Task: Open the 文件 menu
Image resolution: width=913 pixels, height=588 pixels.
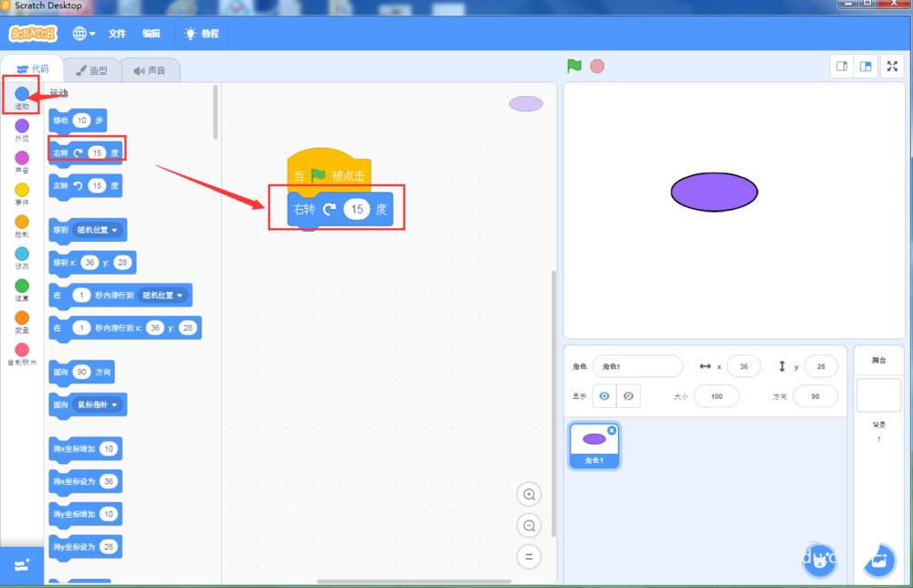Action: 117,33
